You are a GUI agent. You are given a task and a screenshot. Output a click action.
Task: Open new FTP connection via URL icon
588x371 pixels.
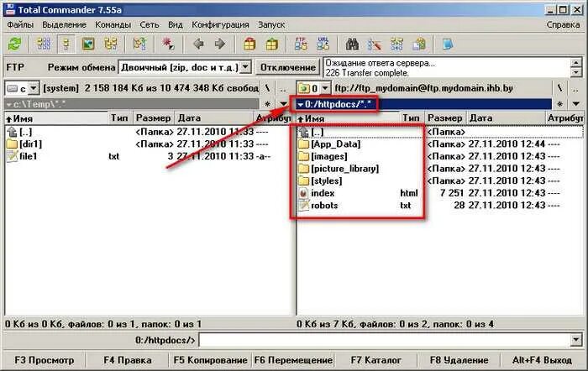(x=323, y=44)
